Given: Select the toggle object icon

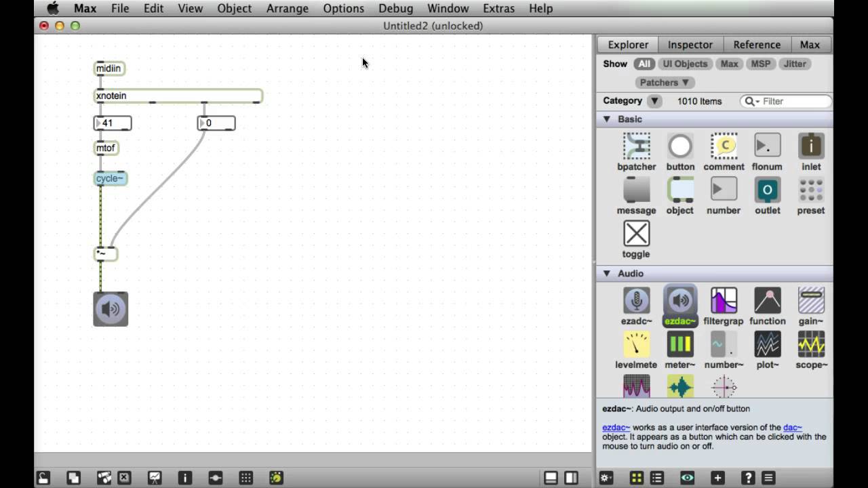Looking at the screenshot, I should click(637, 233).
